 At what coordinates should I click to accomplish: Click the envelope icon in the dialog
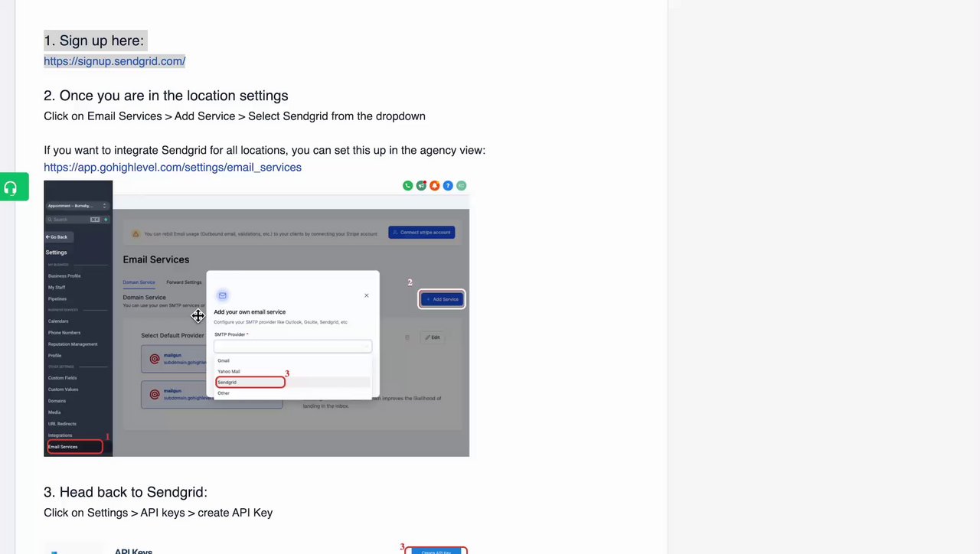click(x=223, y=295)
